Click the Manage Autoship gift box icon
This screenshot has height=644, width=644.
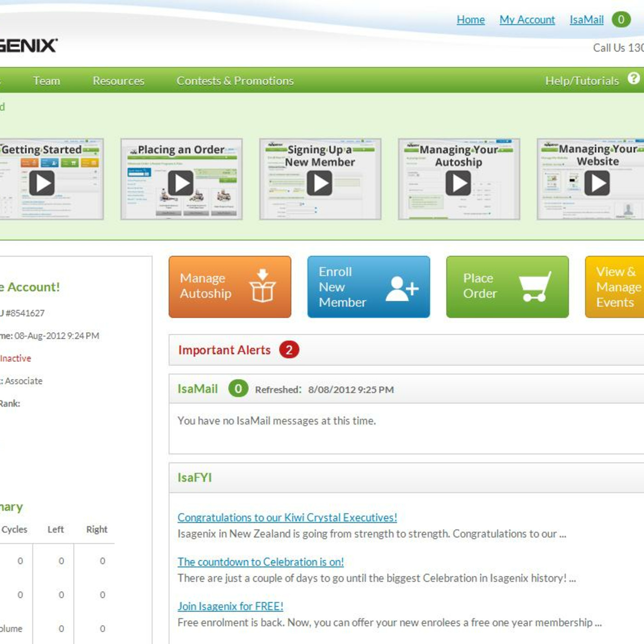(x=262, y=286)
